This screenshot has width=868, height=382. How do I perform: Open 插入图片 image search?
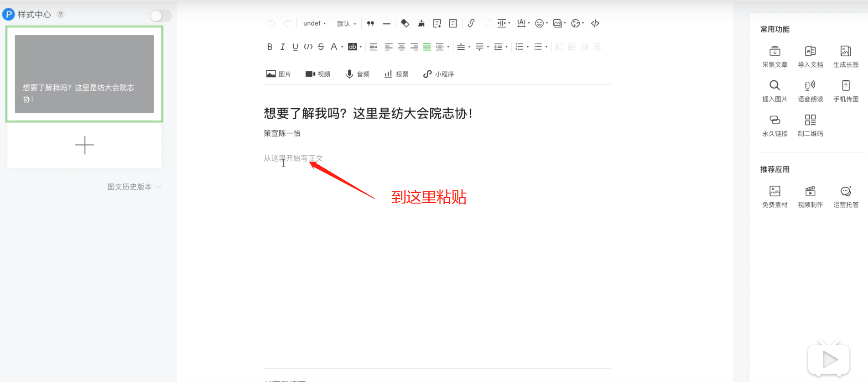(775, 91)
